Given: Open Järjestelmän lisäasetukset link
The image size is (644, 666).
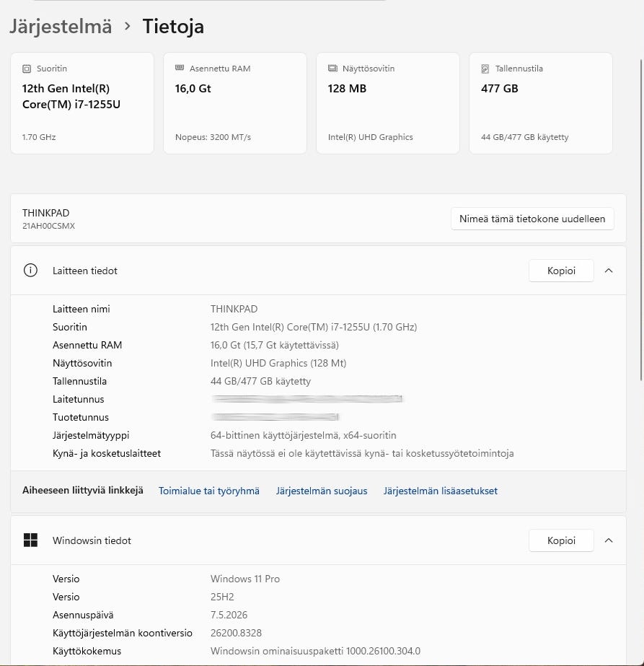Looking at the screenshot, I should tap(440, 491).
